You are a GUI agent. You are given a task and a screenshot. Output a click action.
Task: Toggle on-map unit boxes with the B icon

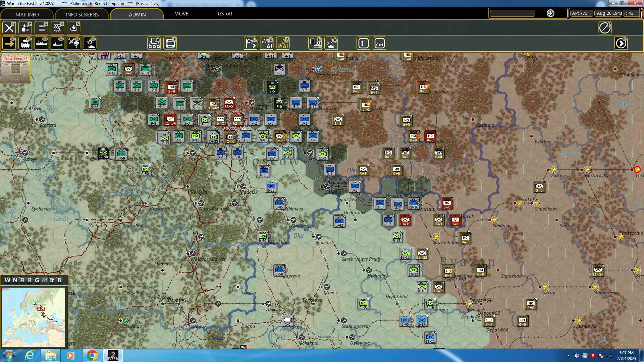[154, 43]
